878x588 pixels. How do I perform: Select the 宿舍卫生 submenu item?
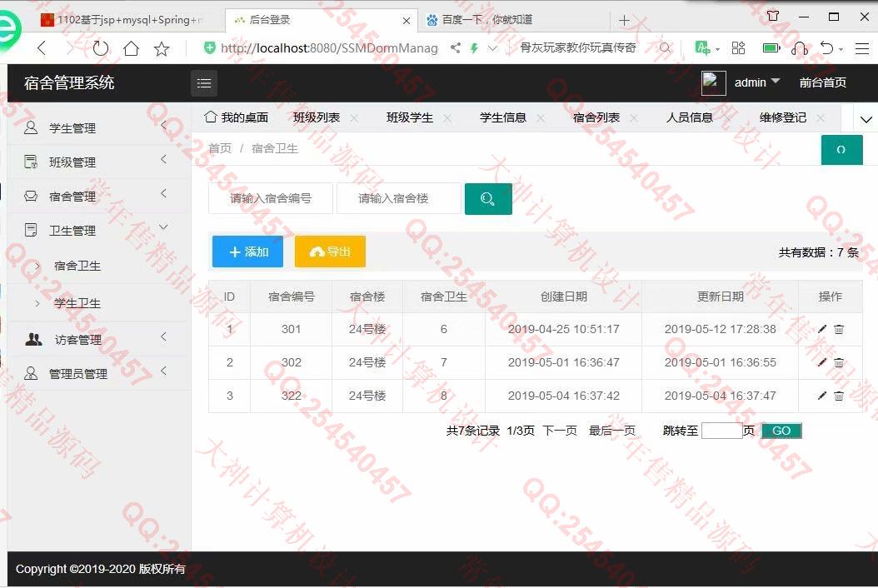pyautogui.click(x=77, y=266)
